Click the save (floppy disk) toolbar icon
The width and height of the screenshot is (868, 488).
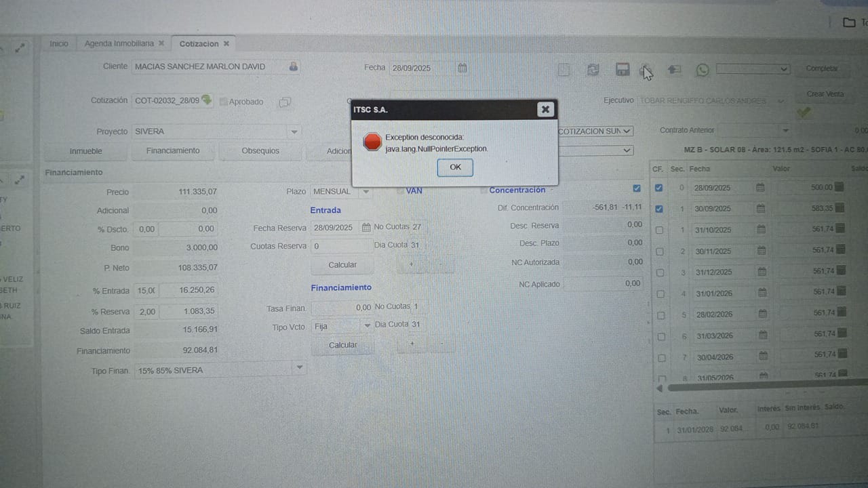[622, 70]
